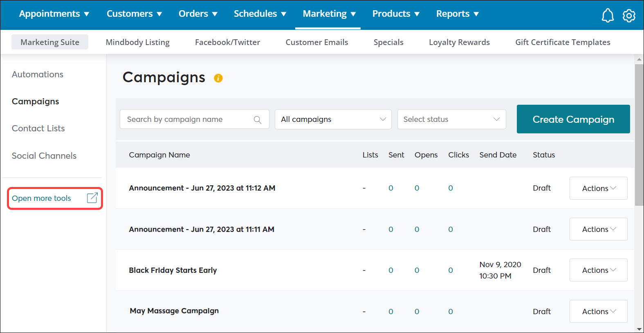The height and width of the screenshot is (333, 644).
Task: Click the vertical scrollbar thumb
Action: pos(639,135)
